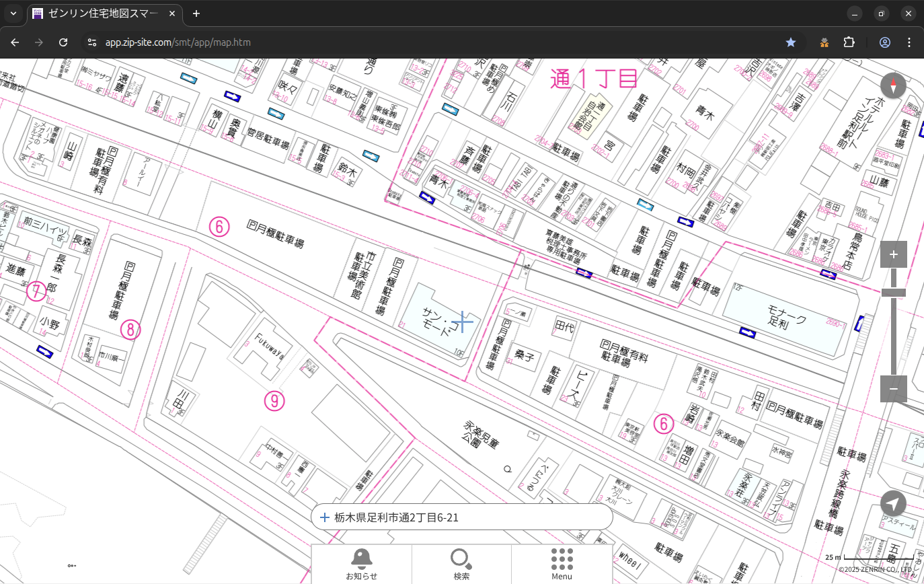The image size is (924, 584).
Task: Open the 検索 search tool
Action: (x=461, y=564)
